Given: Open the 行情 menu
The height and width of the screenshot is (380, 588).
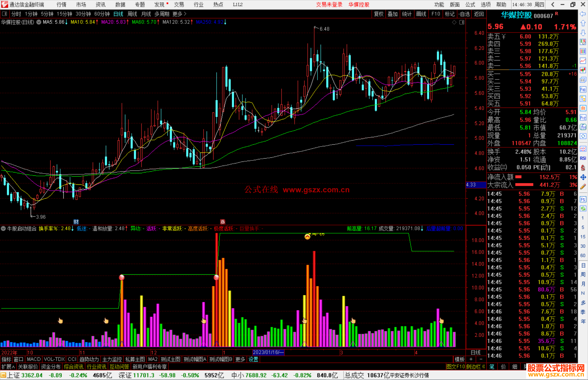Looking at the screenshot, I should click(61, 5).
